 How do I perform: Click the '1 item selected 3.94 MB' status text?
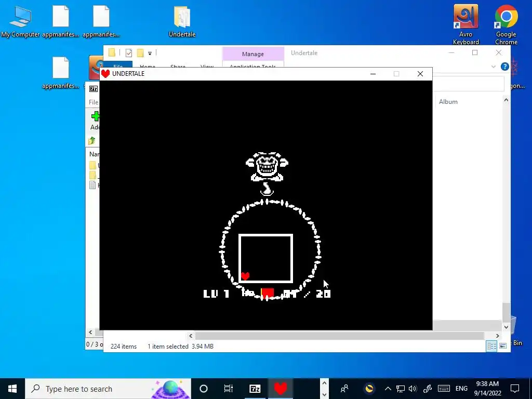(x=180, y=347)
